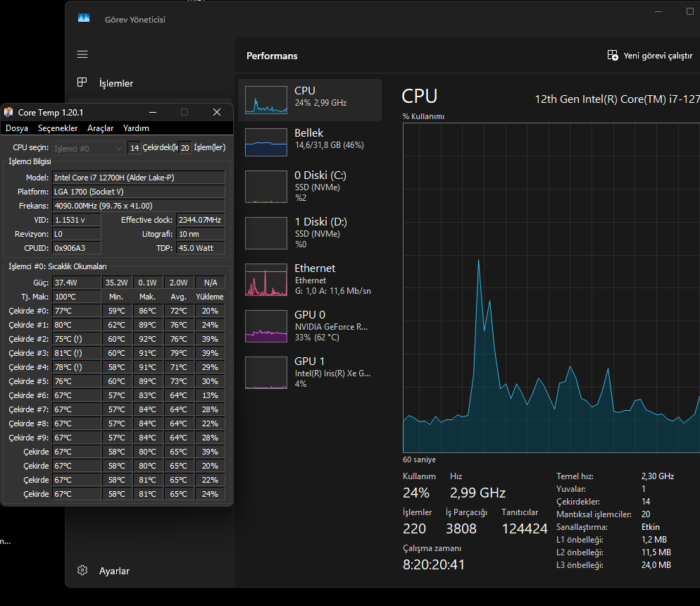The width and height of the screenshot is (700, 606).
Task: Click the Model field Intel Core i7 12700H
Action: [139, 178]
